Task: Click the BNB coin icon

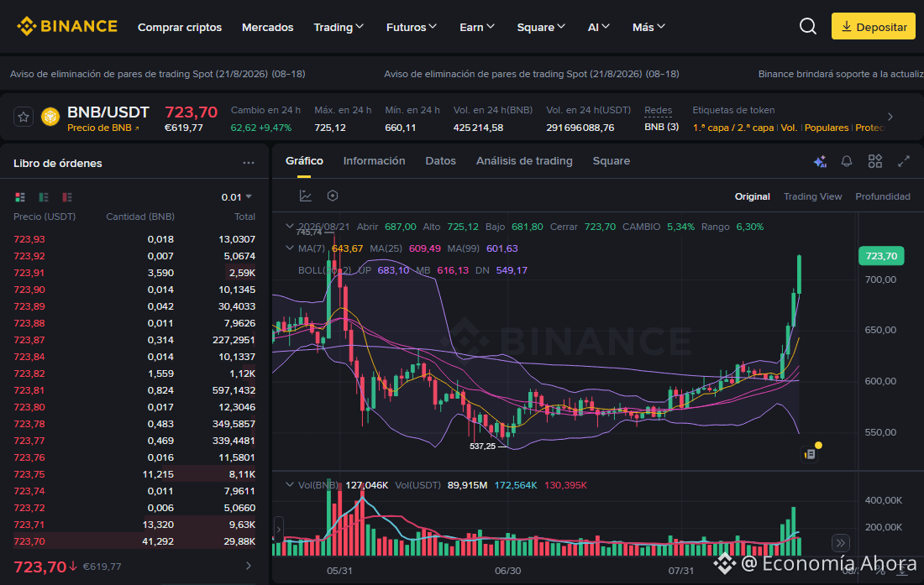Action: (50, 117)
